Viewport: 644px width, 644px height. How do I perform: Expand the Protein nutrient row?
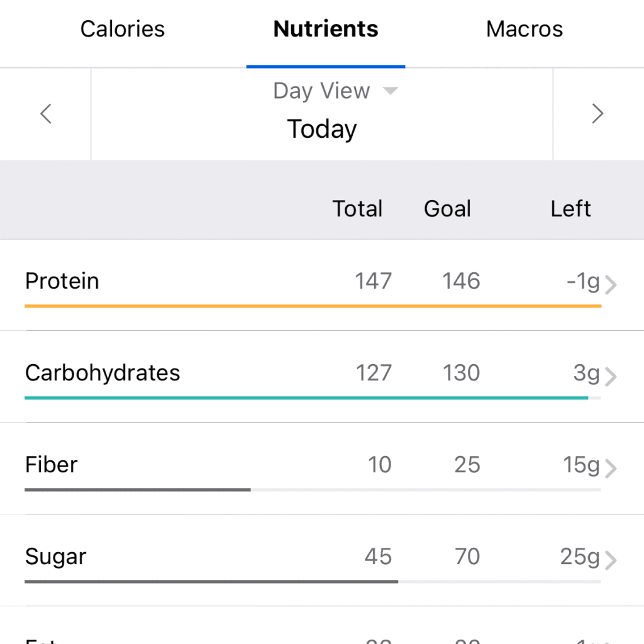click(x=252, y=281)
